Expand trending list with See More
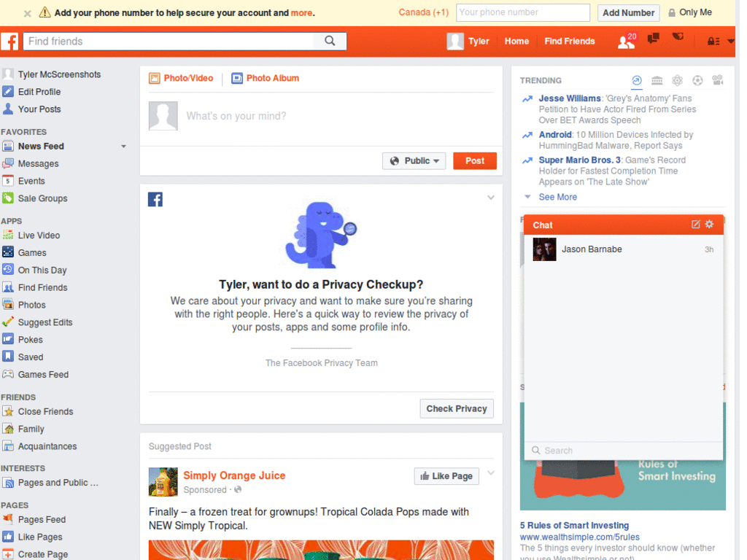 click(x=557, y=197)
